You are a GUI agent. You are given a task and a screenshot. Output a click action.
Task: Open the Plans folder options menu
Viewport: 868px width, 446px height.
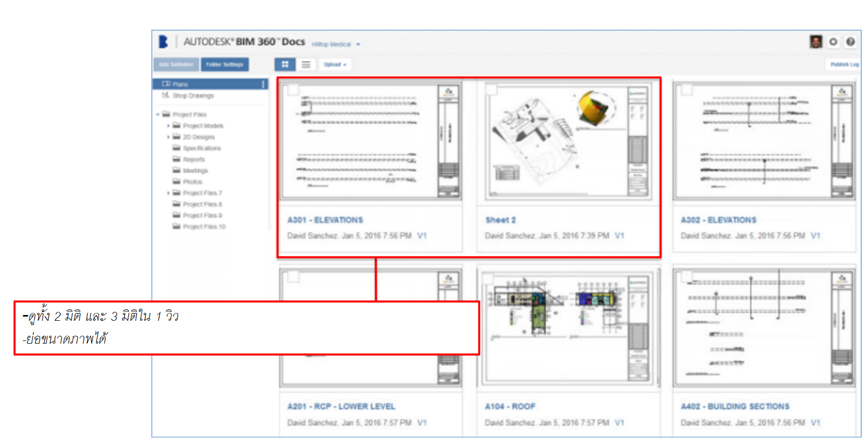(x=263, y=84)
